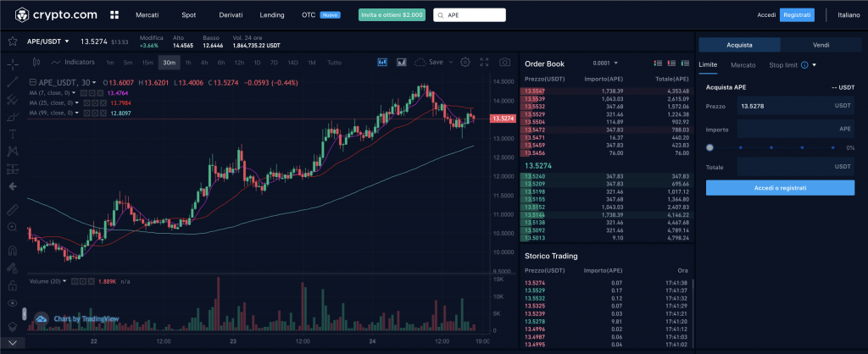Expand the Save dropdown arrow
This screenshot has width=868, height=354.
click(x=451, y=62)
